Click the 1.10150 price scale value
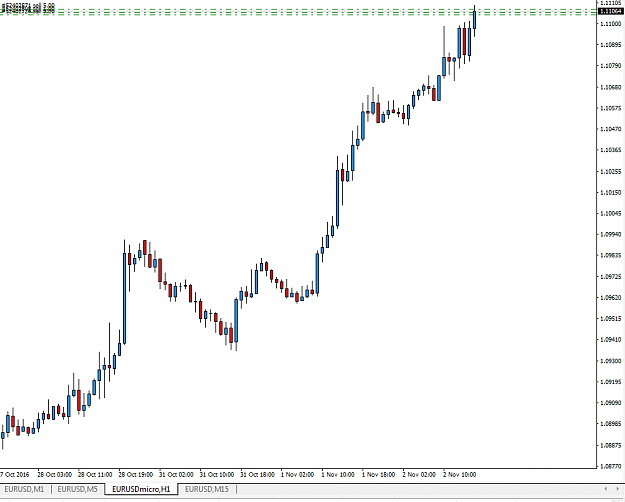 coord(611,193)
